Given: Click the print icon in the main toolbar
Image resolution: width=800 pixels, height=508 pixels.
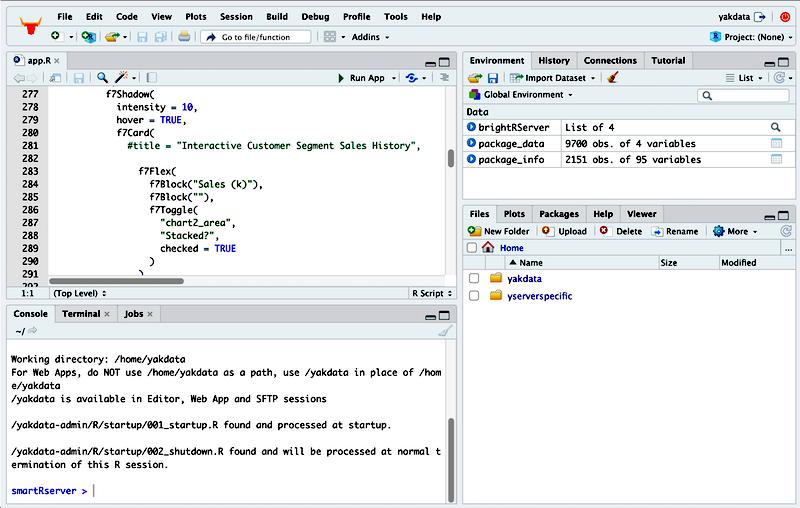Looking at the screenshot, I should pyautogui.click(x=184, y=37).
